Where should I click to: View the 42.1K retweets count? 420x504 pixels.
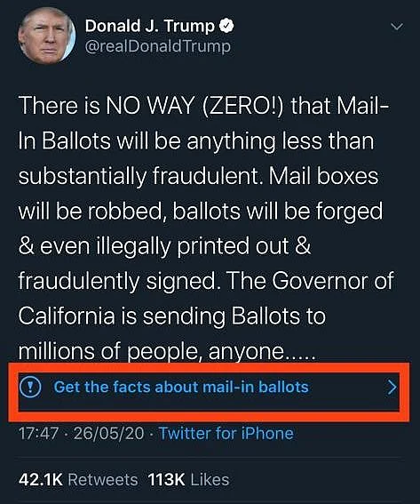(41, 480)
